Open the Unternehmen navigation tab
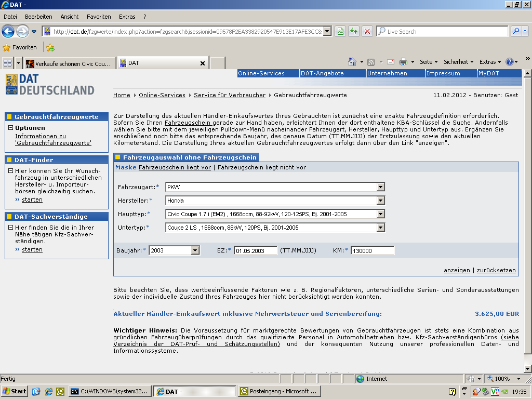Screen dimensions: 532x399 (395, 73)
